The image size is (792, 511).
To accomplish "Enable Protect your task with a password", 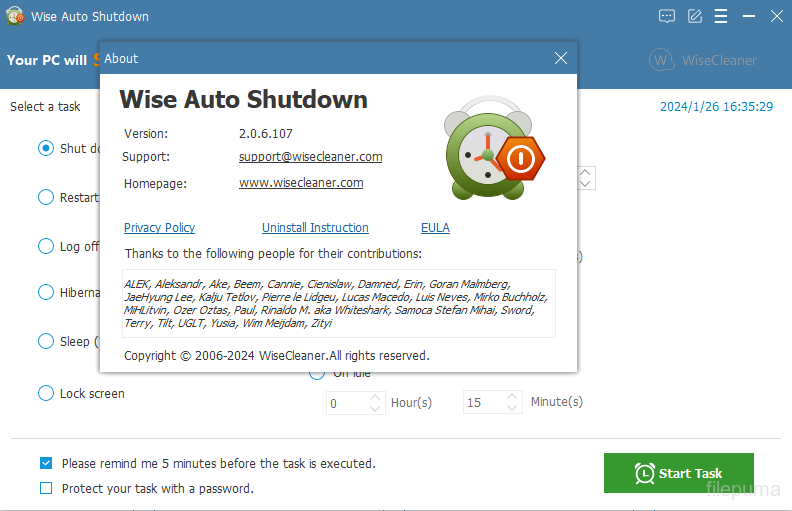I will click(x=46, y=488).
